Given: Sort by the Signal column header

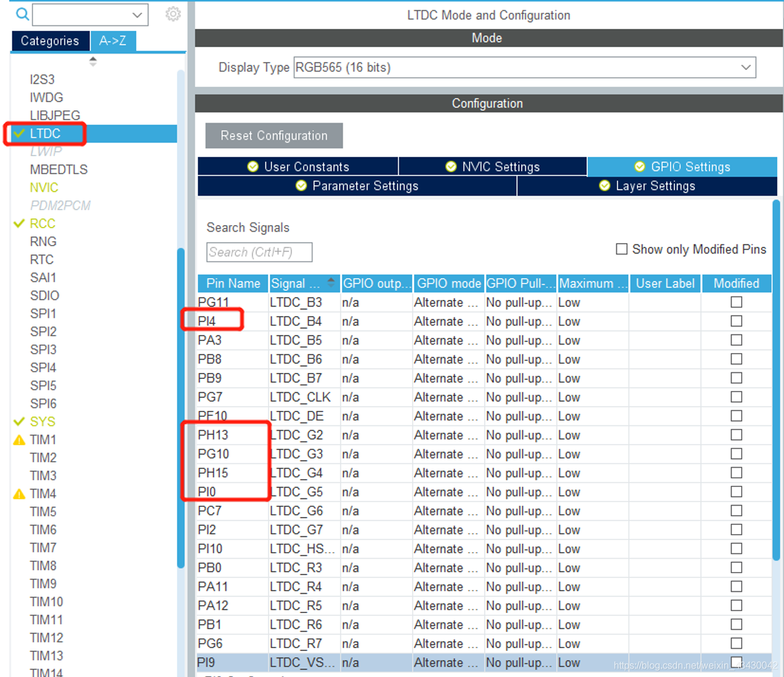Looking at the screenshot, I should (304, 283).
